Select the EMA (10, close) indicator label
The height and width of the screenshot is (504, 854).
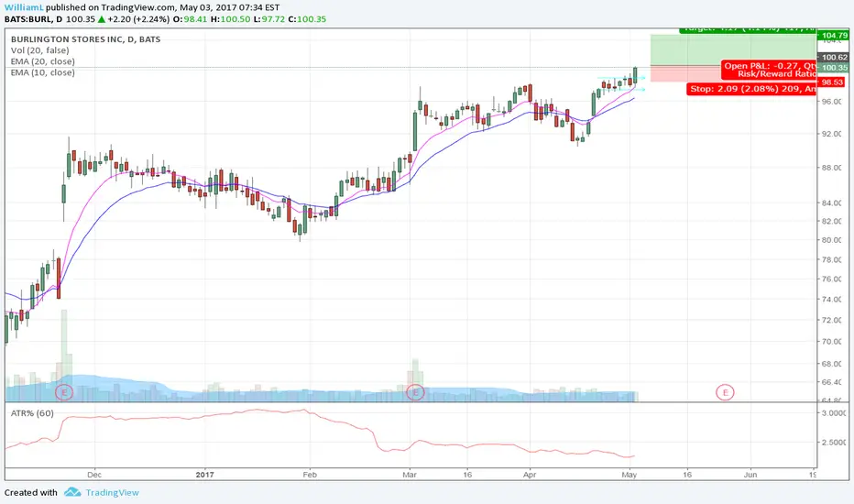coord(42,72)
